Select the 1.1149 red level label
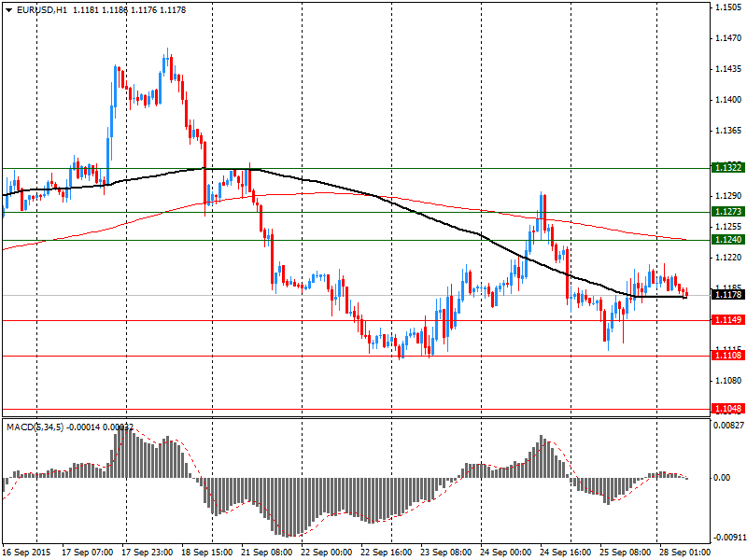The width and height of the screenshot is (747, 560). pyautogui.click(x=728, y=319)
